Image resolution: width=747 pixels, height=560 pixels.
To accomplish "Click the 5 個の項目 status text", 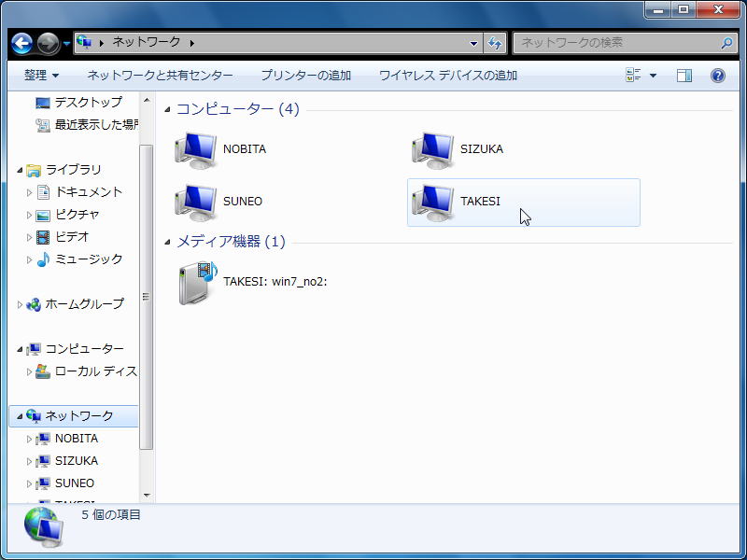I will 111,515.
